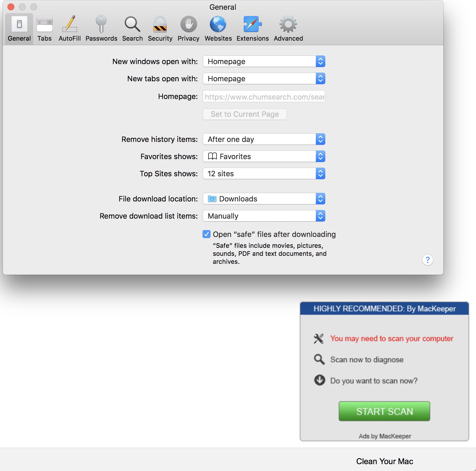Click the magnifier icon beside Scan now
This screenshot has height=471, width=476.
tap(319, 359)
